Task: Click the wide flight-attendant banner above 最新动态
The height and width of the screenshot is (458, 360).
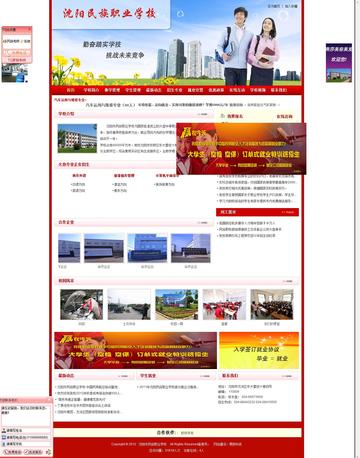Action: 136,350
